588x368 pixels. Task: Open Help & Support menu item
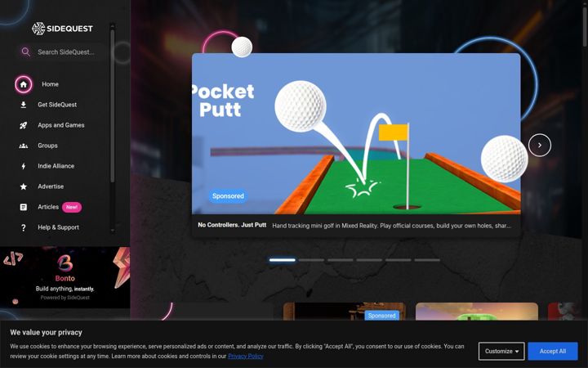[58, 227]
